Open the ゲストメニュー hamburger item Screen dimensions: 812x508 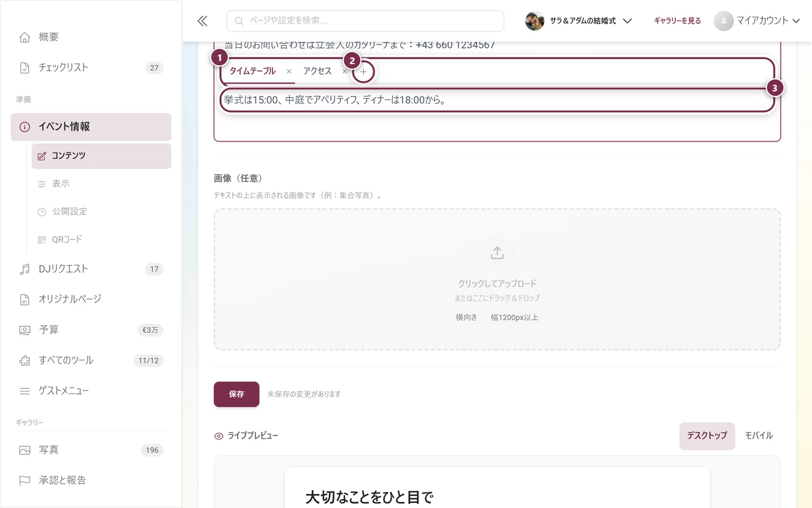coord(91,391)
